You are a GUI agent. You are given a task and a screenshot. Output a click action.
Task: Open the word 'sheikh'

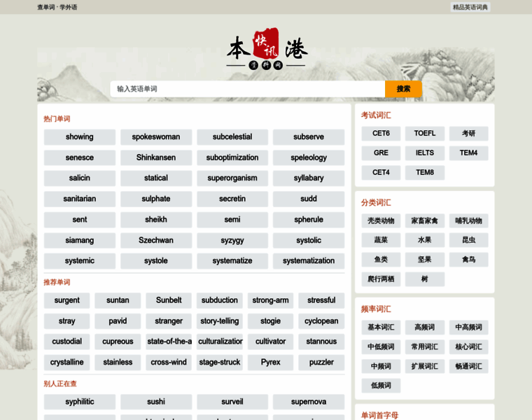tap(156, 220)
